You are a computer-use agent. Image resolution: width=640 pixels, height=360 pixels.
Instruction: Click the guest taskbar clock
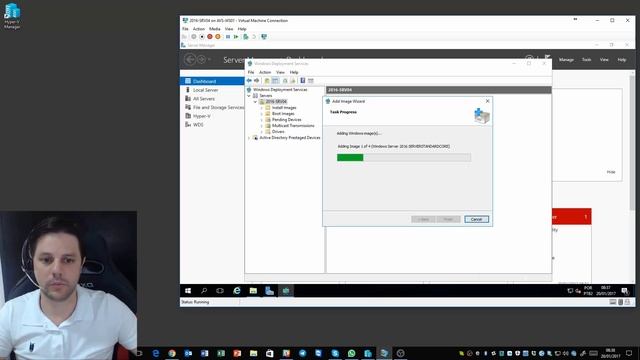606,291
